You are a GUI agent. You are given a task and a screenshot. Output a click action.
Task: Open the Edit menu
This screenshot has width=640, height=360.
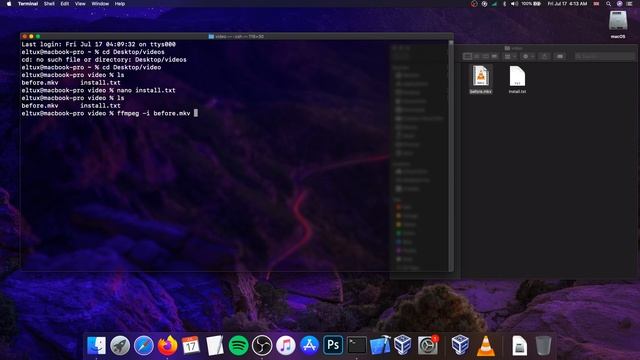64,4
